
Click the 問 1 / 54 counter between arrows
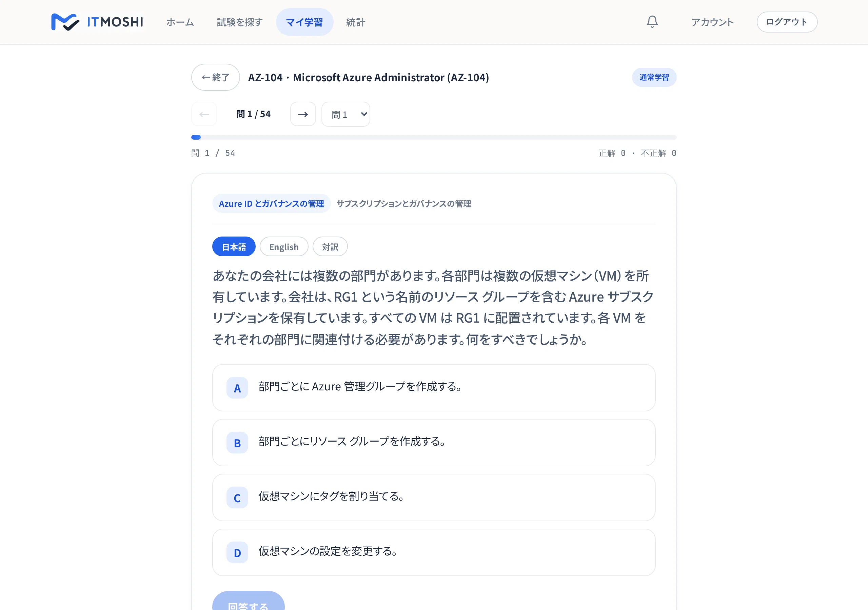tap(253, 114)
